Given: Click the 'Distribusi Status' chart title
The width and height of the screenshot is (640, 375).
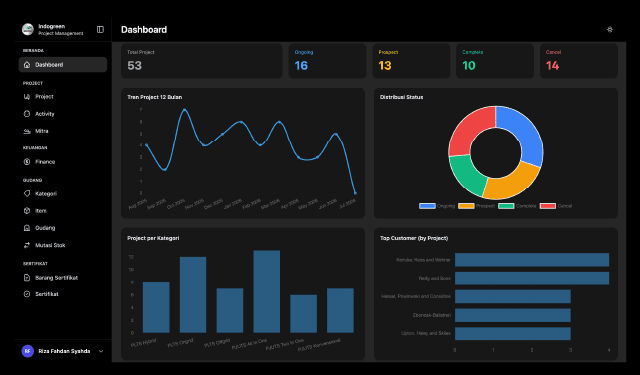Looking at the screenshot, I should tap(401, 97).
